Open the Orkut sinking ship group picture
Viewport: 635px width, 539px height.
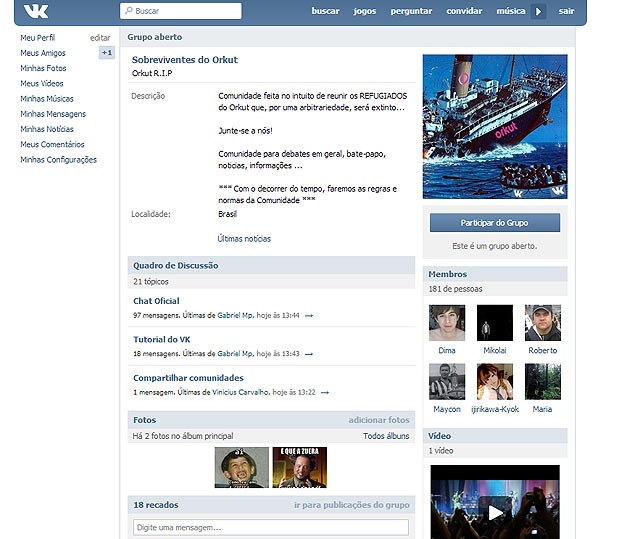click(494, 125)
